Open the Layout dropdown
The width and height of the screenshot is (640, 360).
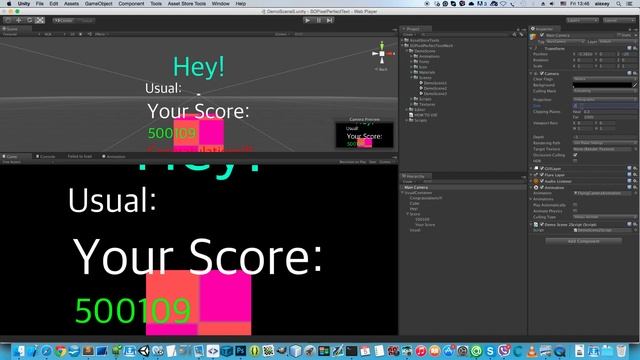point(619,20)
